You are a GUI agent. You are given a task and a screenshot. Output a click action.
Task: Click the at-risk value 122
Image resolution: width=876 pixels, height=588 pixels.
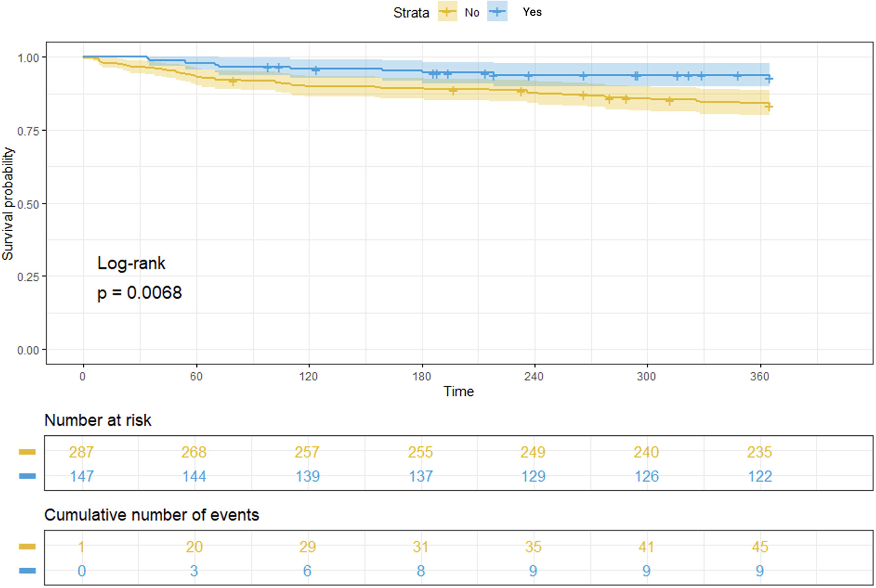tap(760, 476)
